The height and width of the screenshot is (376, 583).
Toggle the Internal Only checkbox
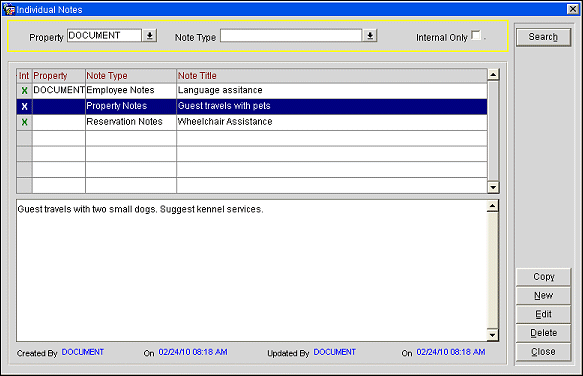[476, 35]
